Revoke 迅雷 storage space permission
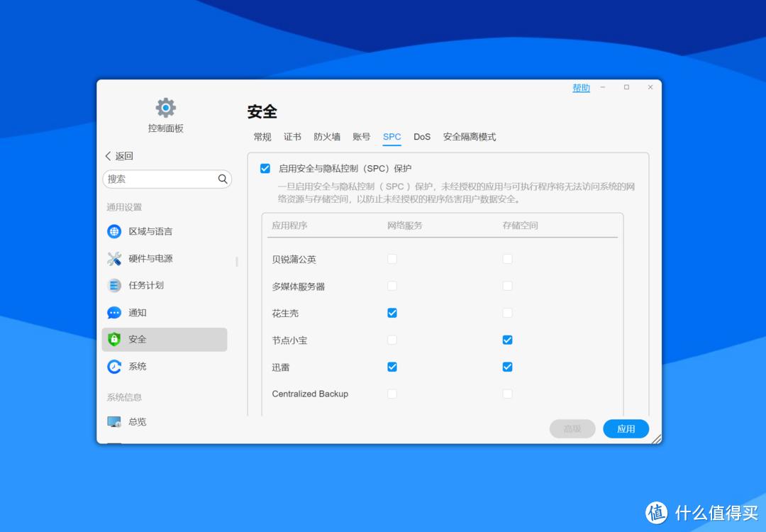This screenshot has height=532, width=766. [507, 367]
